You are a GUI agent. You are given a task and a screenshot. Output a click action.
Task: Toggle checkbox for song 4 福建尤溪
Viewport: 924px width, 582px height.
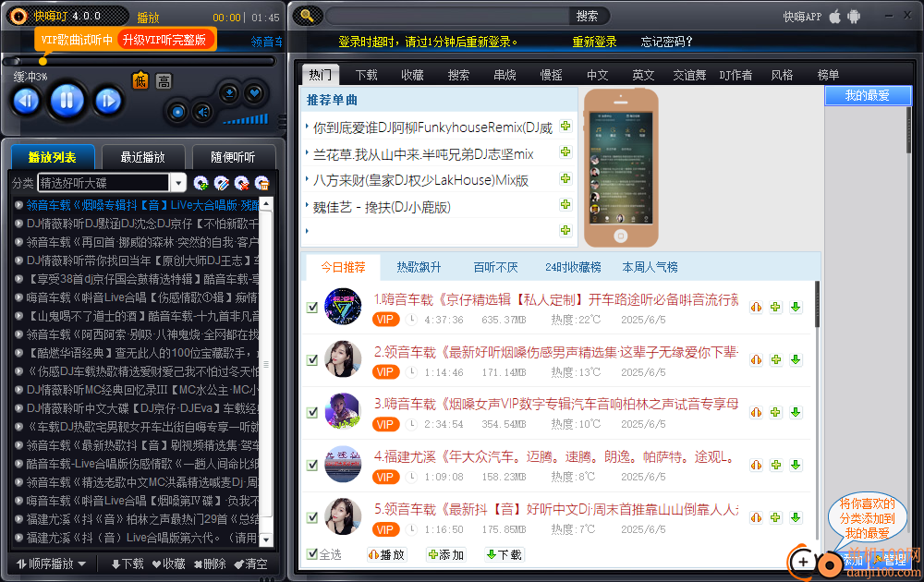(x=312, y=466)
